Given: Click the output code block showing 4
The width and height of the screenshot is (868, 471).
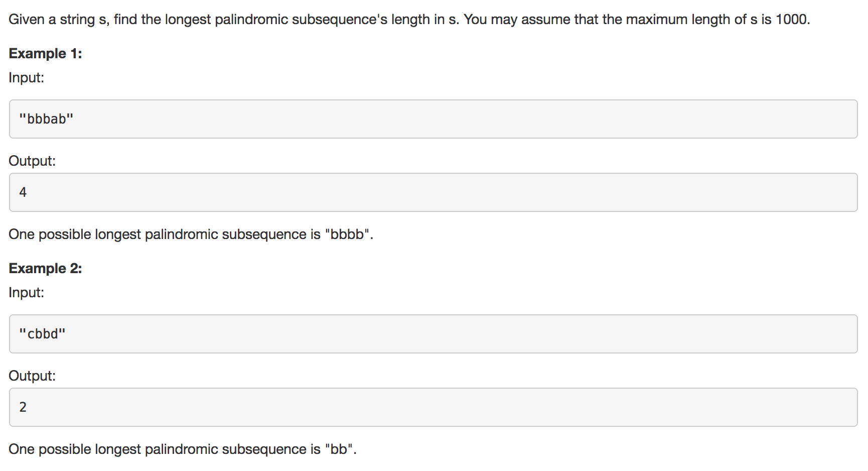Looking at the screenshot, I should click(x=432, y=192).
